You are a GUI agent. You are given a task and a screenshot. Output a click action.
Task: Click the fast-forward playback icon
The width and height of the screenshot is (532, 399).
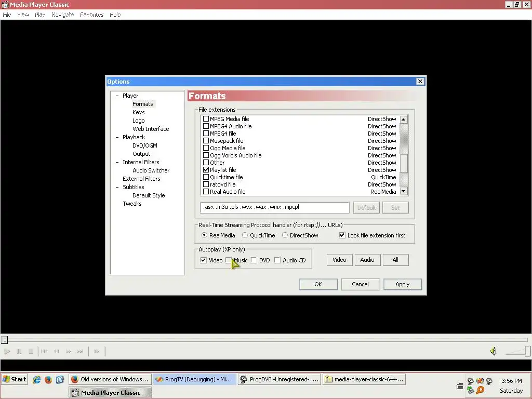point(69,352)
